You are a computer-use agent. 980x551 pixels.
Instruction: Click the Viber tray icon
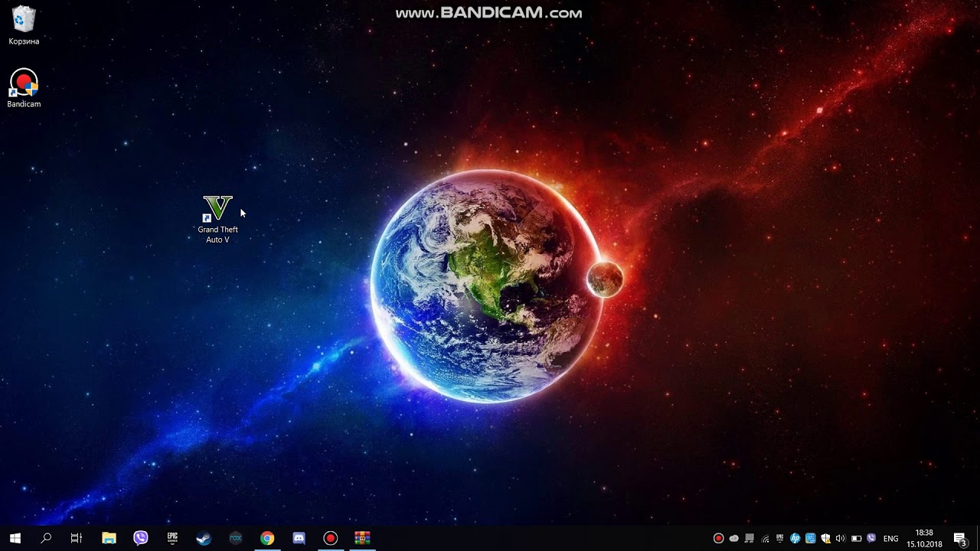click(871, 538)
